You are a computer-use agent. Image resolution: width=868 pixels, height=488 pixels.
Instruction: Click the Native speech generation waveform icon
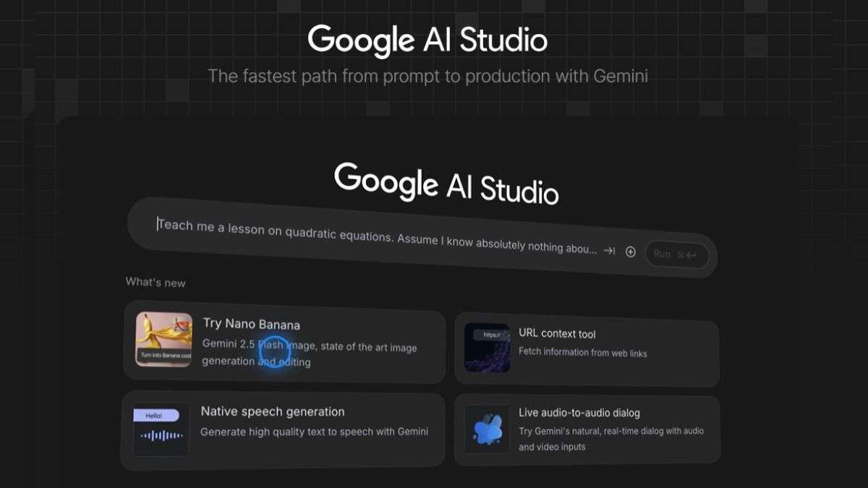(x=161, y=429)
